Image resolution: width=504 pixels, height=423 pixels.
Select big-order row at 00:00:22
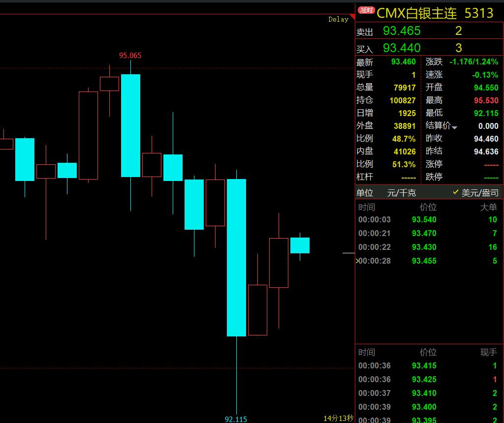click(x=429, y=247)
